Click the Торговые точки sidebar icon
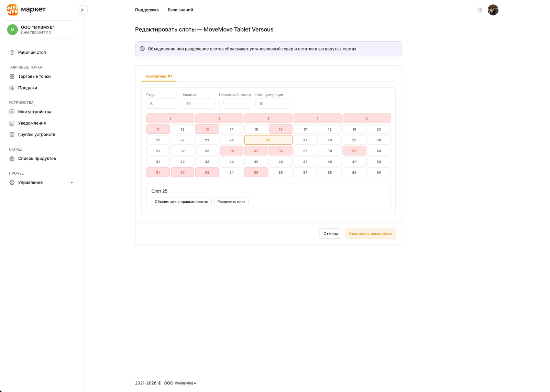The width and height of the screenshot is (550, 392). pyautogui.click(x=12, y=77)
